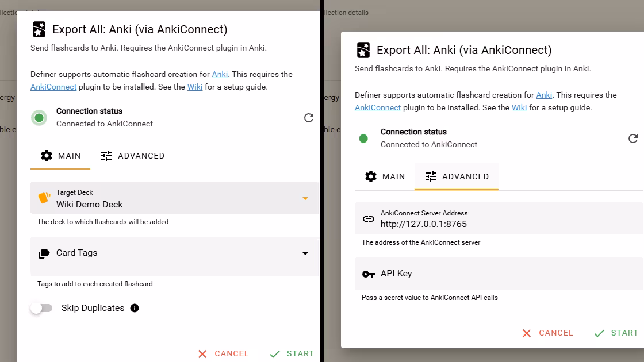Cancel the export in left dialog
This screenshot has height=362, width=644.
(224, 354)
